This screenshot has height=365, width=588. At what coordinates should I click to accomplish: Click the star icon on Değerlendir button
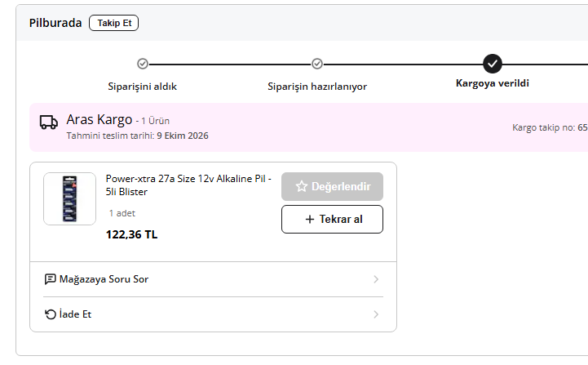click(302, 186)
